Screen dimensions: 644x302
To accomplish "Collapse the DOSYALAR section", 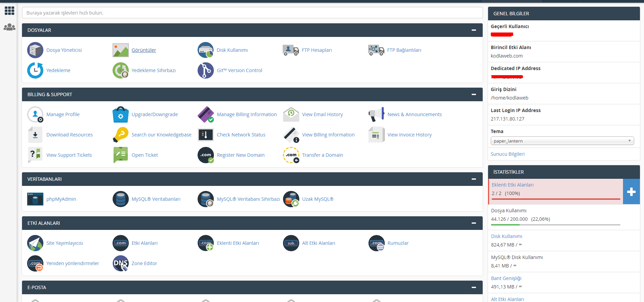I will coord(474,30).
